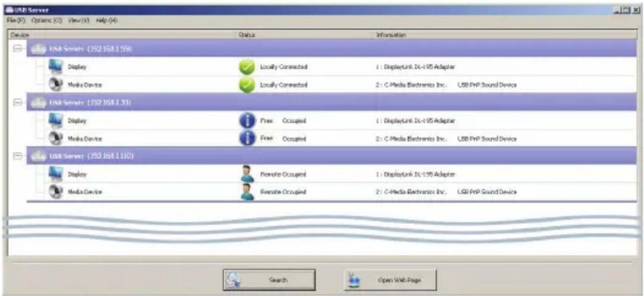Screen dimensions: 644x296
Task: Select the Display monitor icon under server 192.168.1.110
Action: click(56, 174)
